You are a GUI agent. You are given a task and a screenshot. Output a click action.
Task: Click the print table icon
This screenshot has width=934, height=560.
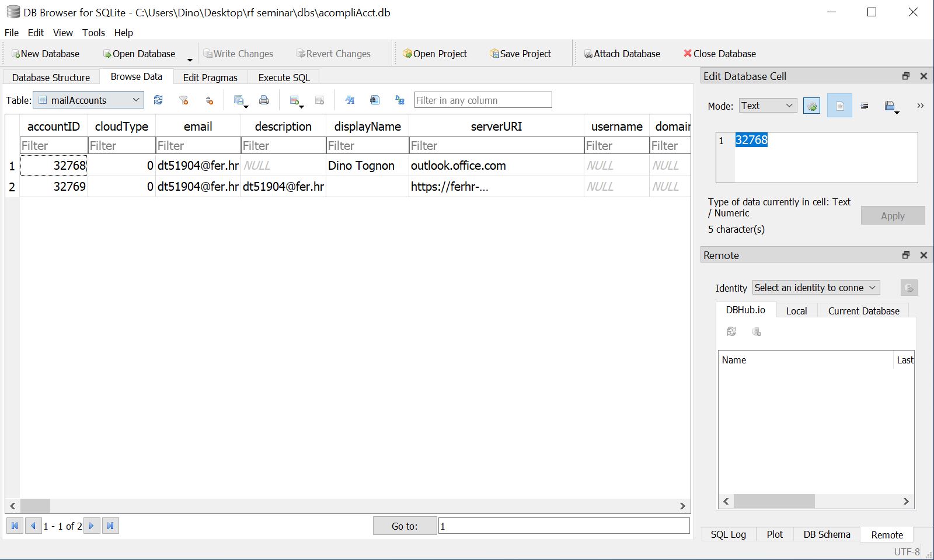point(264,100)
